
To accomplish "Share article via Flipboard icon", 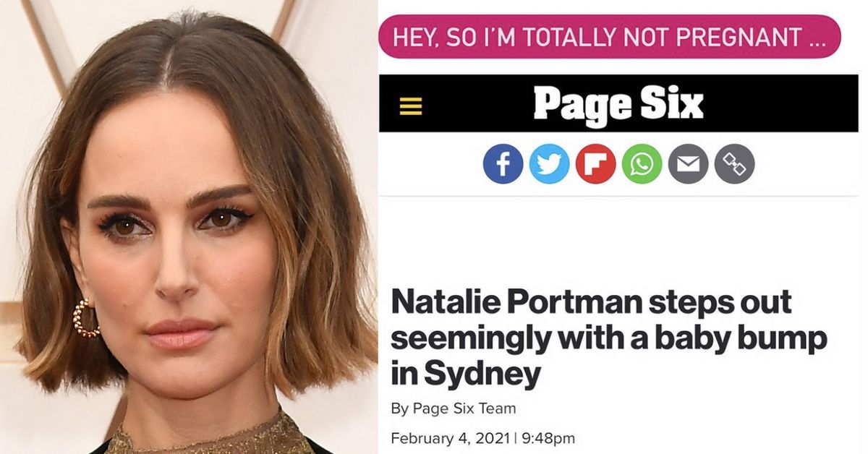I will coord(595,163).
